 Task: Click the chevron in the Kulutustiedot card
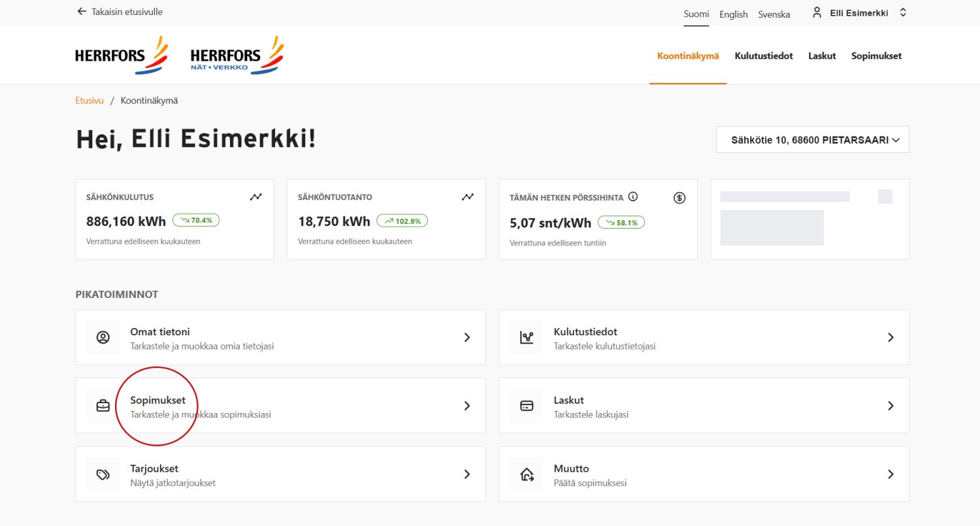(x=890, y=337)
